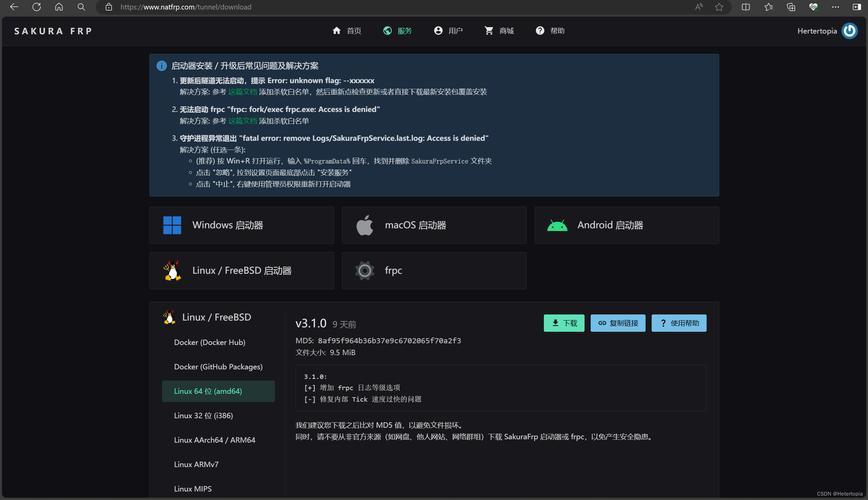The image size is (868, 500).
Task: Click the lock icon in the address bar
Action: 108,7
